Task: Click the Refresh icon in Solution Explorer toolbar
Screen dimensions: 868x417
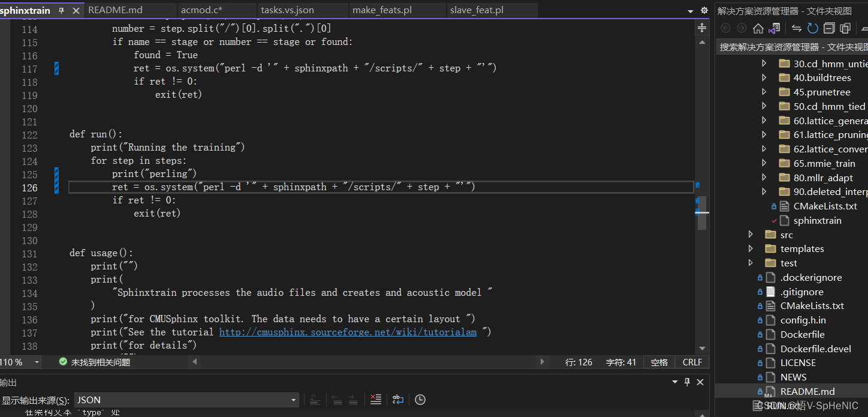Action: [813, 27]
